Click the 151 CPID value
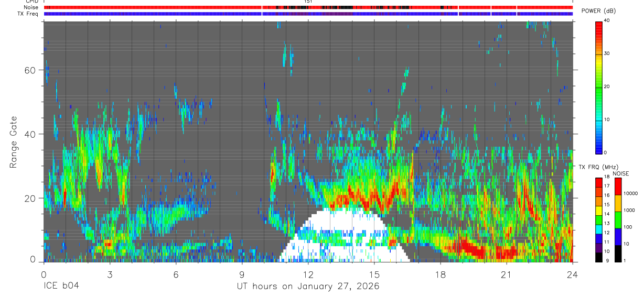 coord(308,2)
